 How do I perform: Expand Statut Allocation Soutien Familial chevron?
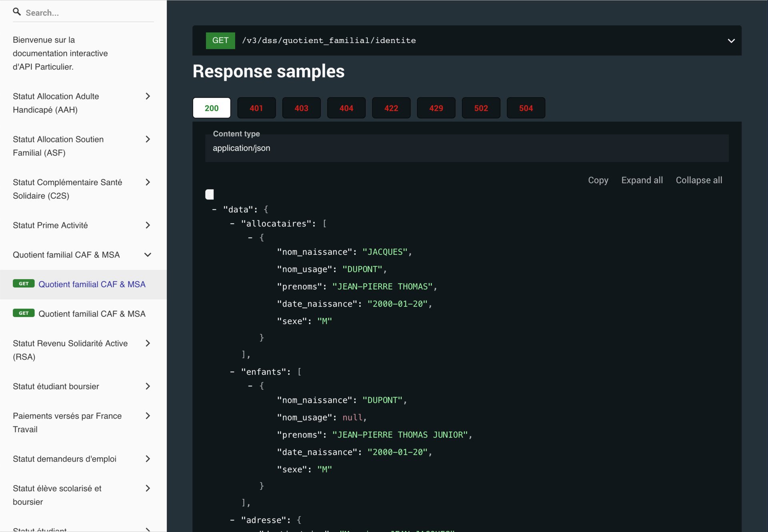point(148,139)
